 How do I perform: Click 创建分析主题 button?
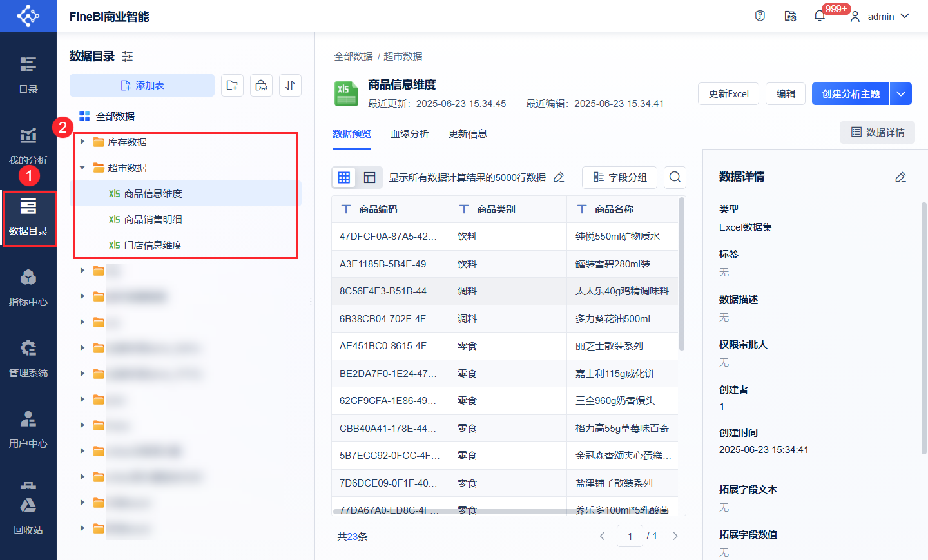pos(851,93)
